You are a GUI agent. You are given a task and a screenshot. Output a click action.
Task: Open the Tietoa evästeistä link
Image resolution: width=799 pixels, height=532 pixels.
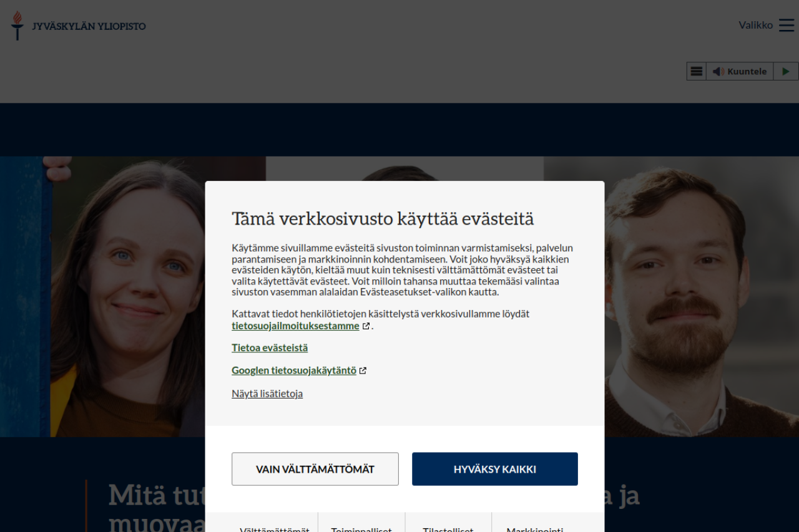click(270, 347)
